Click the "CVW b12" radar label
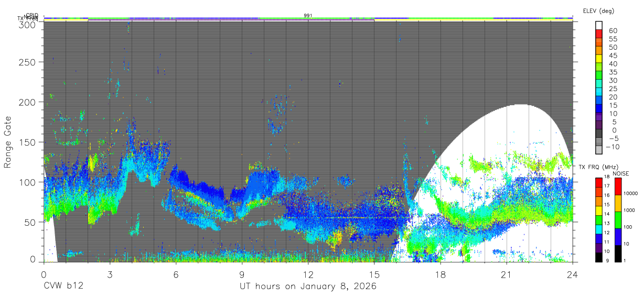The width and height of the screenshot is (644, 297). click(63, 287)
